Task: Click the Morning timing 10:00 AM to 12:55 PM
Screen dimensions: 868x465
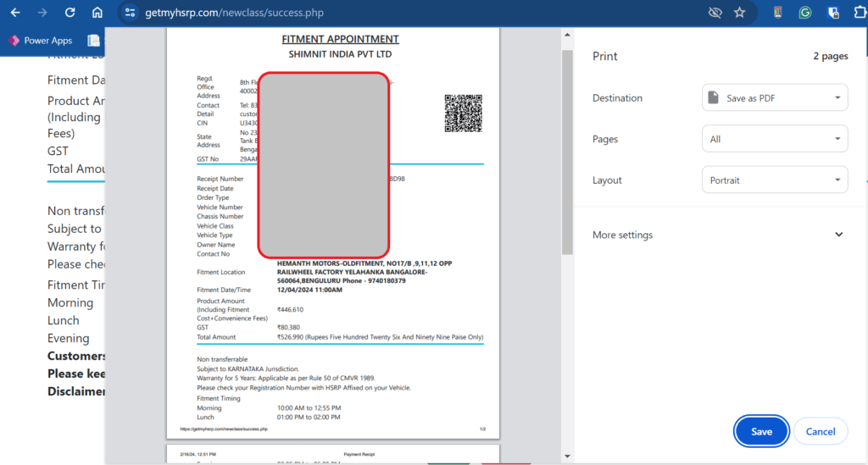Action: (309, 408)
